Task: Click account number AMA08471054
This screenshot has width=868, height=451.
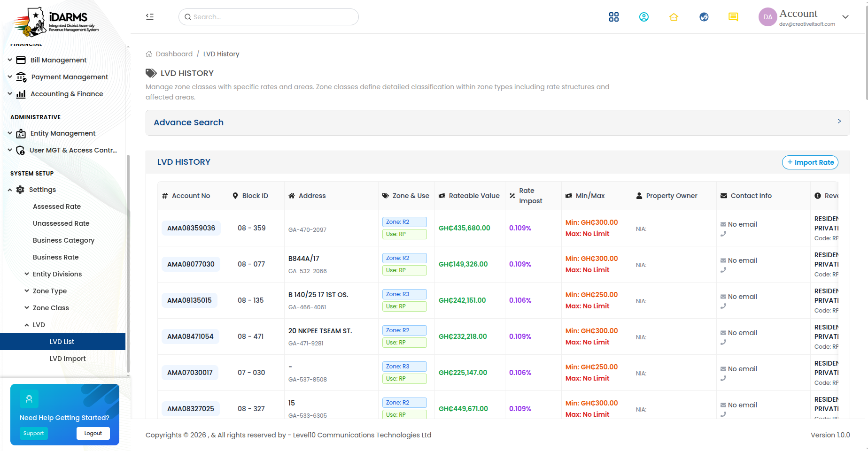Action: 190,336
